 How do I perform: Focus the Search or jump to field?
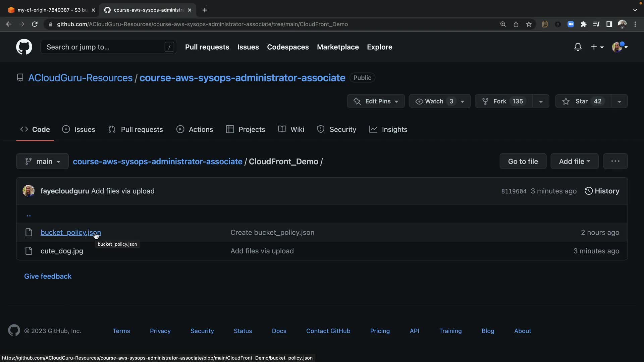(x=105, y=47)
